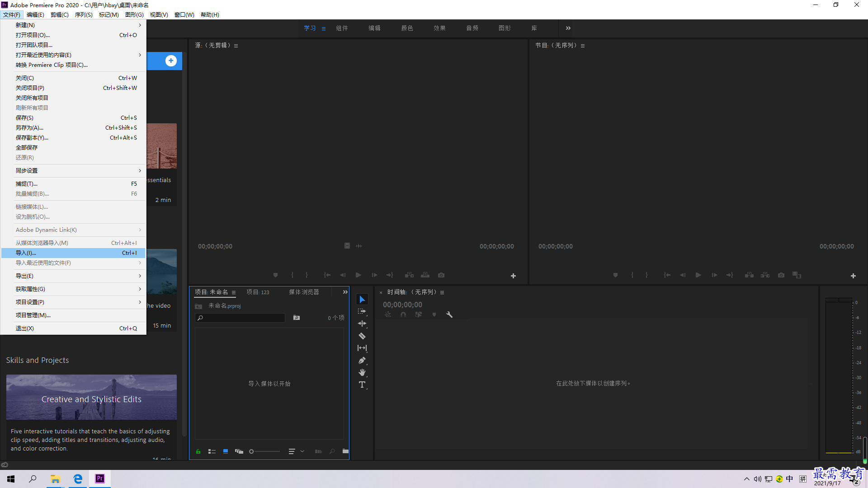Select the Track Select Forward tool
Image resolution: width=868 pixels, height=488 pixels.
(362, 311)
